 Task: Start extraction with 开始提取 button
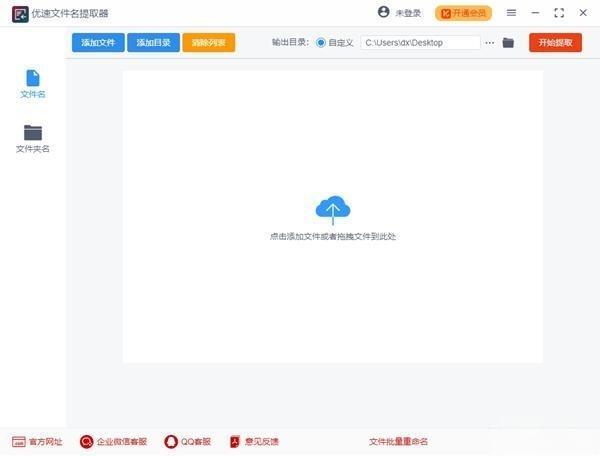[x=555, y=43]
